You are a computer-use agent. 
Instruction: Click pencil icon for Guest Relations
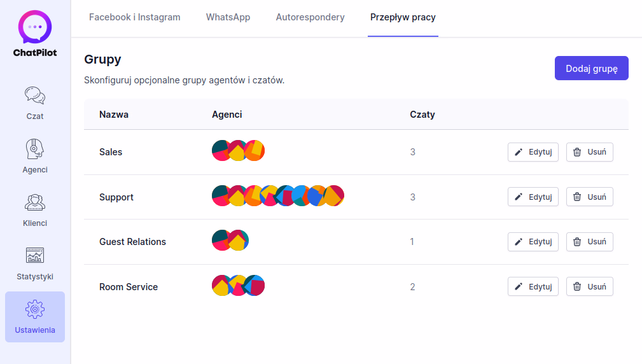click(519, 242)
